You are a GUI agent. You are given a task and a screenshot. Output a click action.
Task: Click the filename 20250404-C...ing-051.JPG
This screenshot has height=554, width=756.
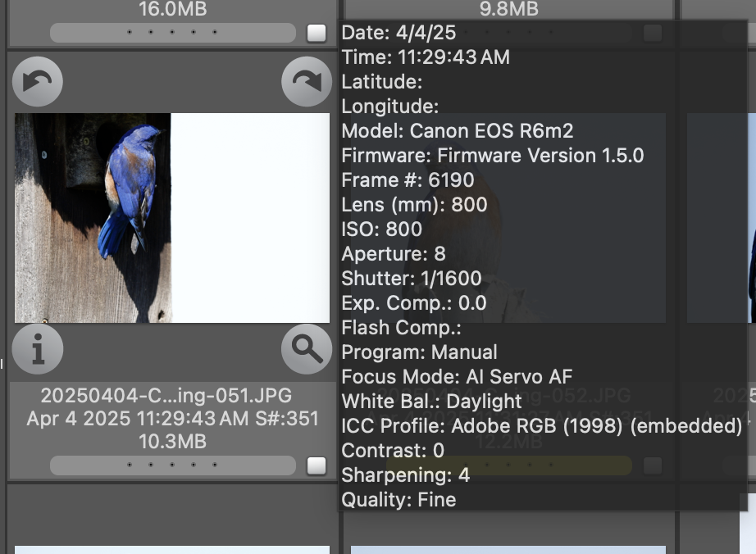166,396
